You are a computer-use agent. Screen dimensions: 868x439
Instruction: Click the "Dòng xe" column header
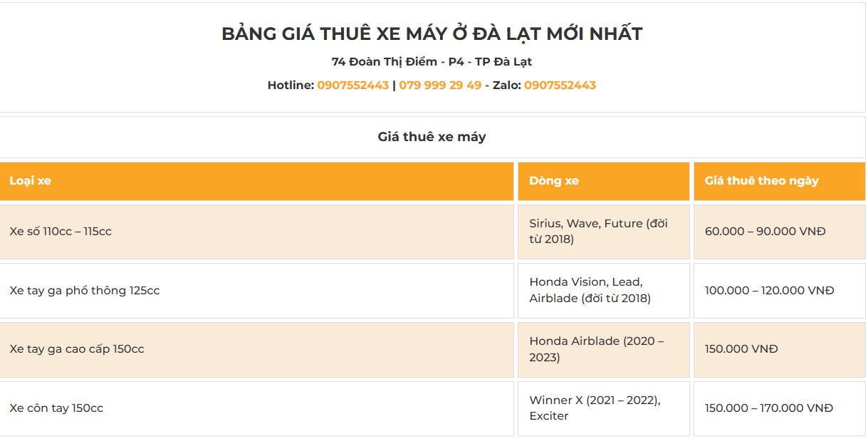[553, 181]
